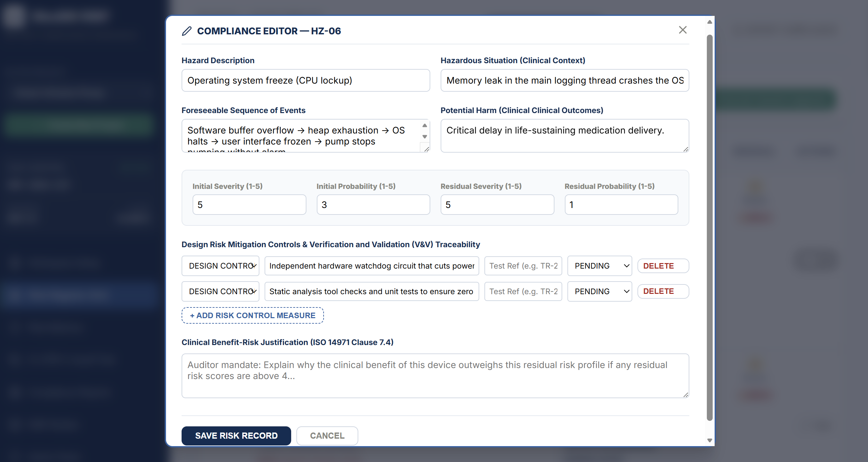This screenshot has height=462, width=868.
Task: Click the sequence textarea scroll up arrow
Action: pos(424,125)
